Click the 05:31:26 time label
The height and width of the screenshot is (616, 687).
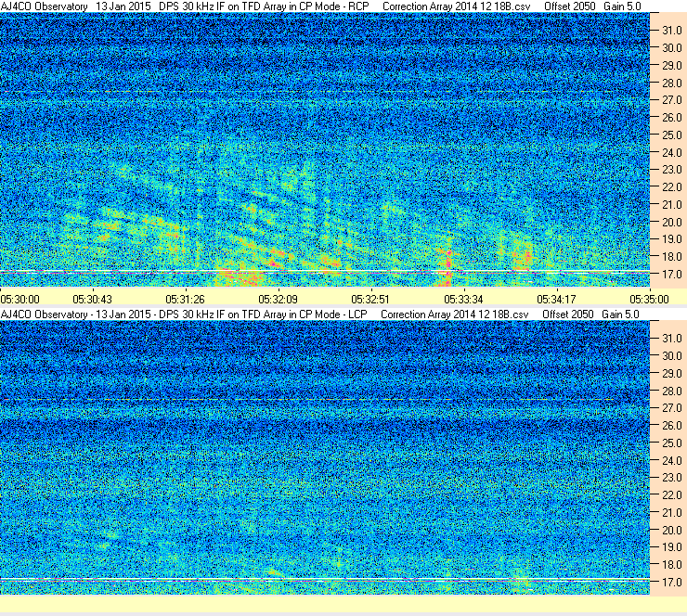186,300
